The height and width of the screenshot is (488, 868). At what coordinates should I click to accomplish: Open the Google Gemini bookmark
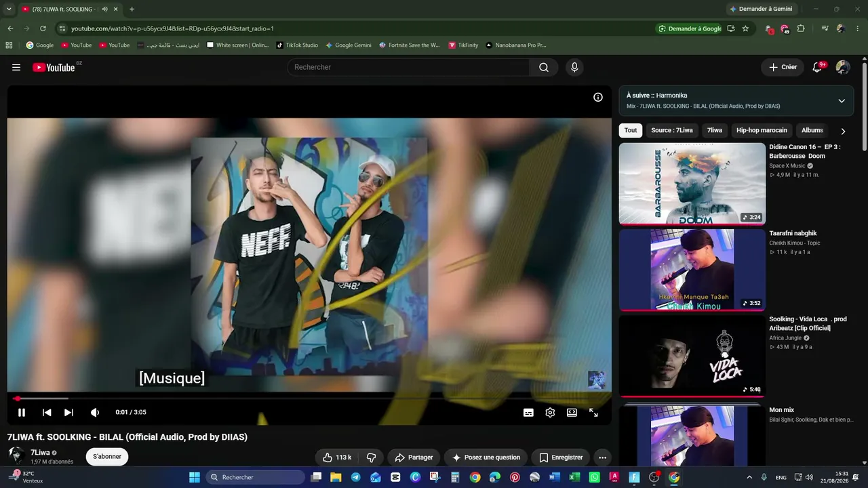349,45
